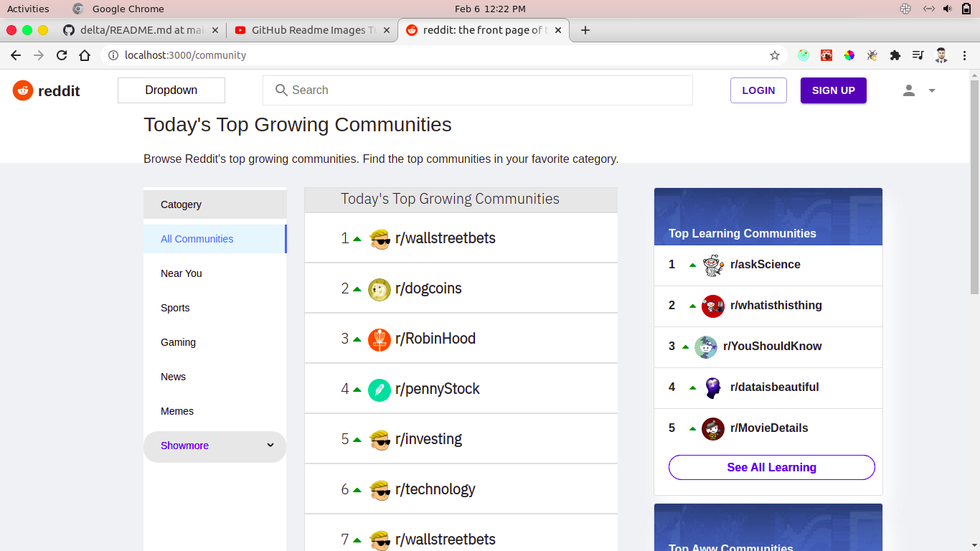Select the Gaming category

coord(215,342)
